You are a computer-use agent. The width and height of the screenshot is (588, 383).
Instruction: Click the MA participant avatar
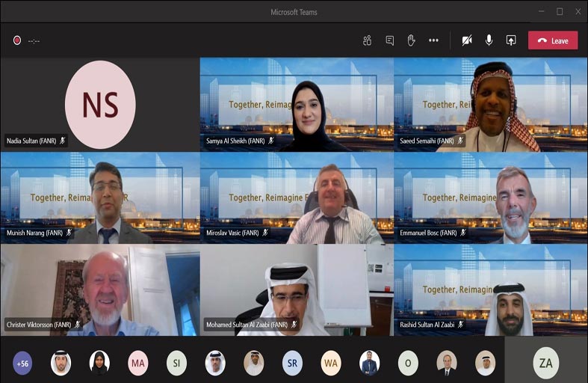(x=137, y=363)
